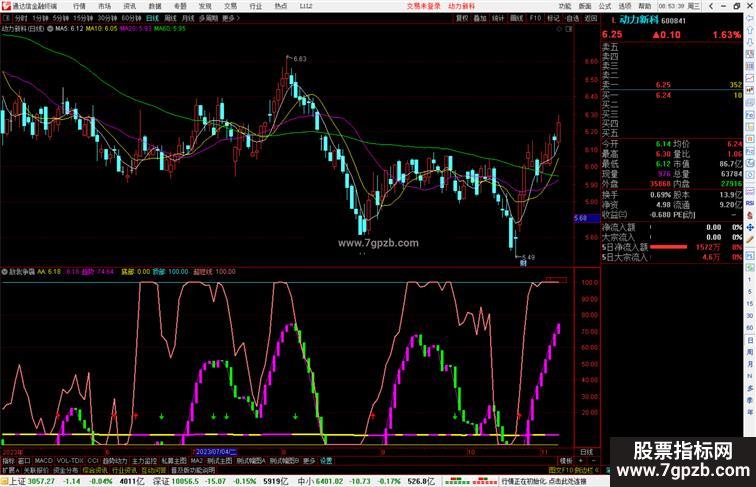The width and height of the screenshot is (756, 487).
Task: Select the 日线 daily period
Action: [152, 18]
